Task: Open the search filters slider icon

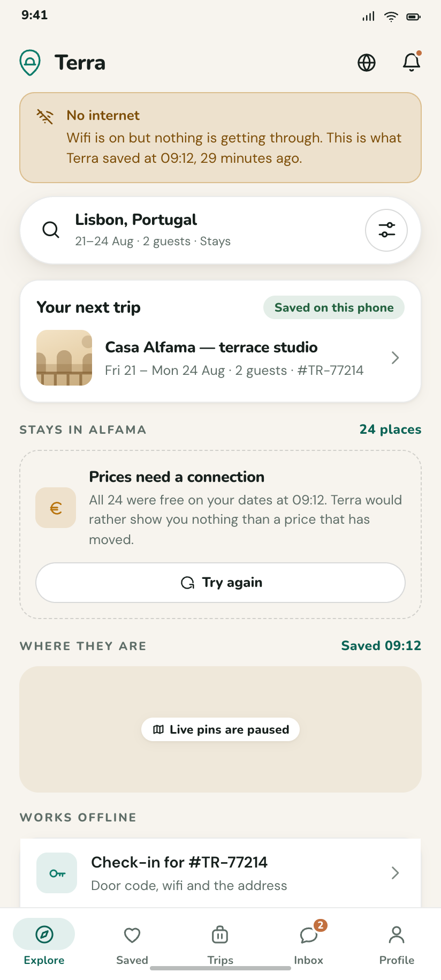Action: coord(386,230)
